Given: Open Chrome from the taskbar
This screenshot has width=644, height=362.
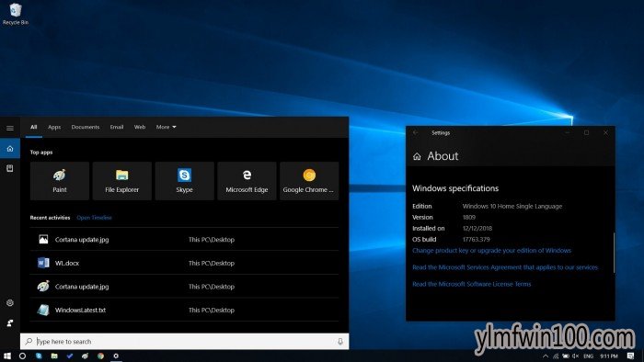Looking at the screenshot, I should 100,356.
